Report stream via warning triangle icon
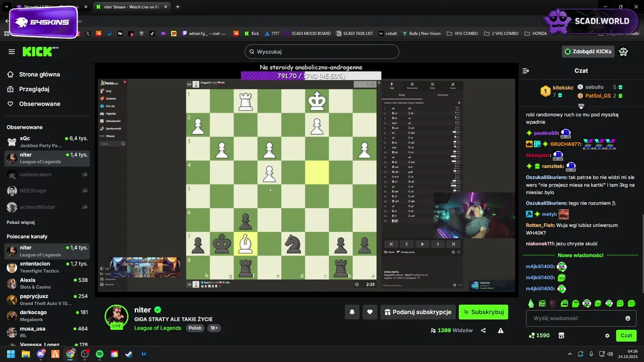The width and height of the screenshot is (644, 362). pos(501,330)
